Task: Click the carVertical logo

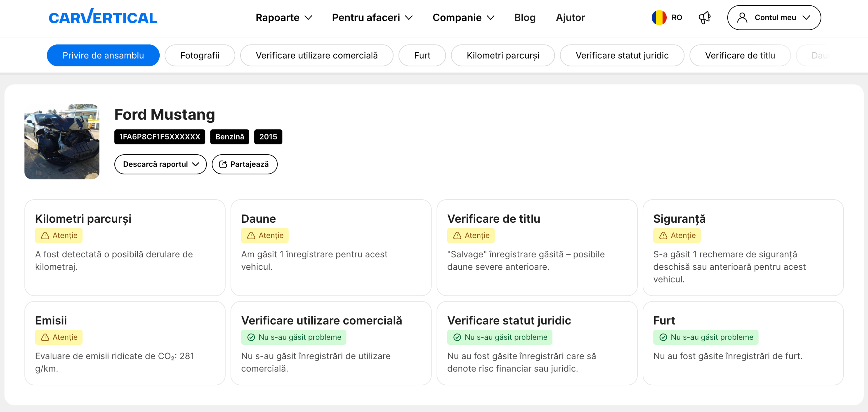Action: 103,17
